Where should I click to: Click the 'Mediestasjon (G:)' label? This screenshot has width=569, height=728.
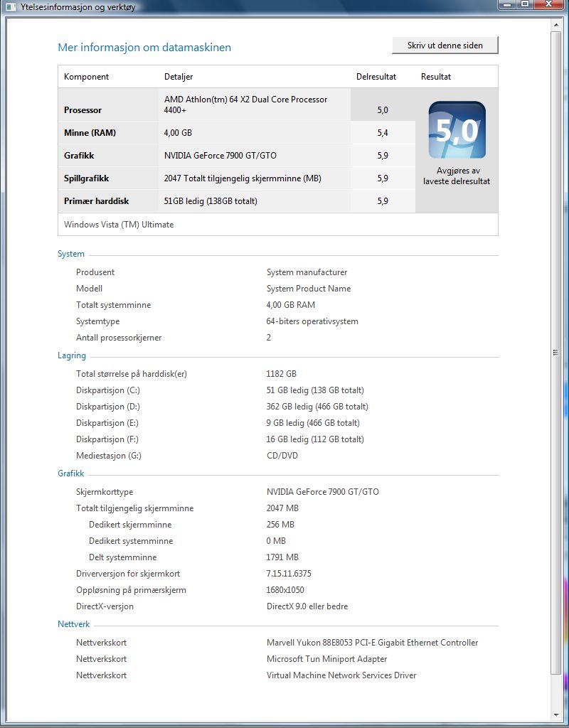109,456
